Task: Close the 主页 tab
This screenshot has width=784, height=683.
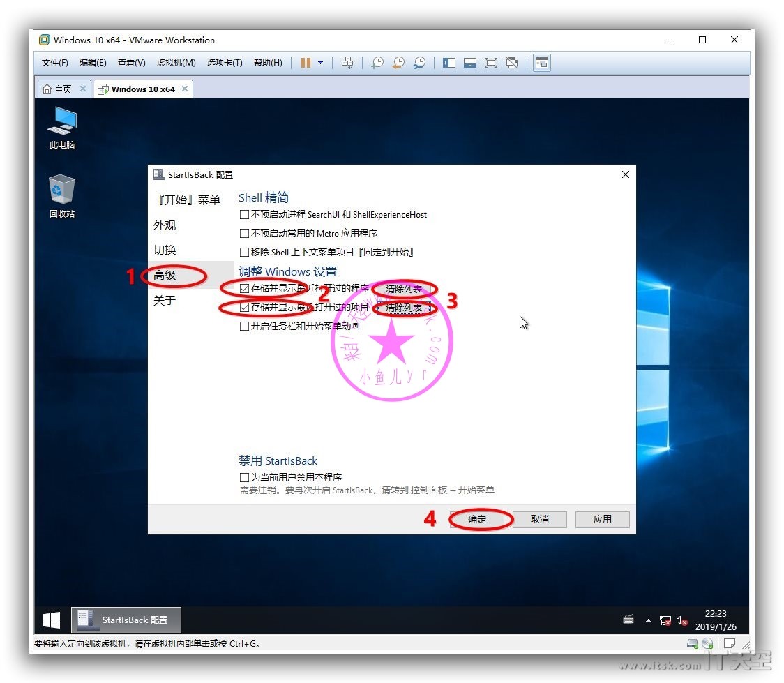Action: point(83,89)
